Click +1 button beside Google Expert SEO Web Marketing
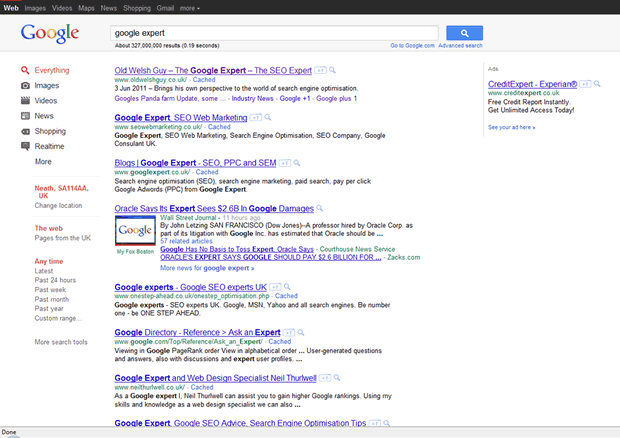The height and width of the screenshot is (438, 620). 256,117
